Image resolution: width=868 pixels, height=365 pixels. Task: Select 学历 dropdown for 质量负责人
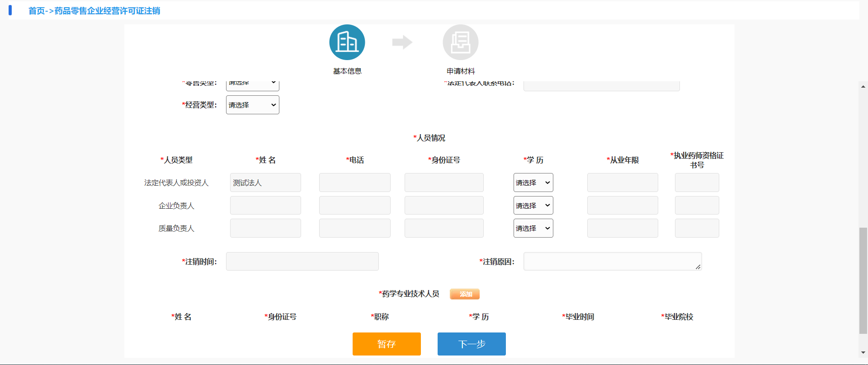[x=533, y=228]
